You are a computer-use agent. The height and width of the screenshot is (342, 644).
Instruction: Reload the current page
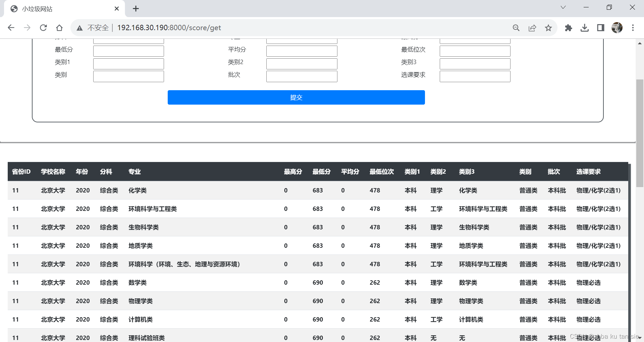43,28
